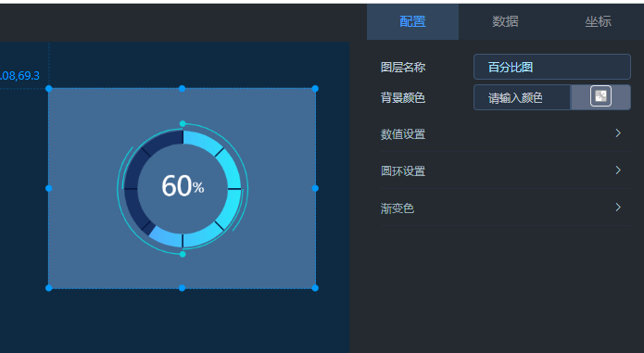Screen dimensions: 644x353
Task: Click the bottom-right resize handle of the chart
Action: [315, 288]
